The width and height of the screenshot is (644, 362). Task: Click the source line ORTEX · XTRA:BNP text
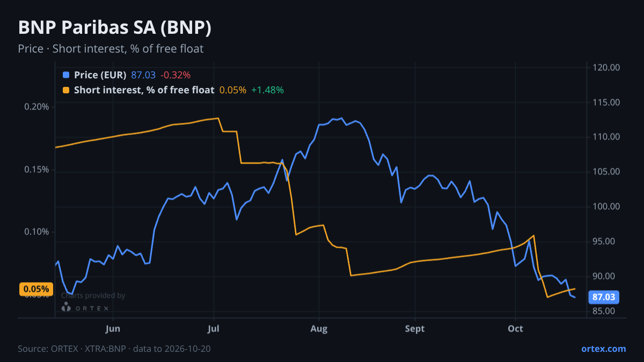tap(114, 349)
